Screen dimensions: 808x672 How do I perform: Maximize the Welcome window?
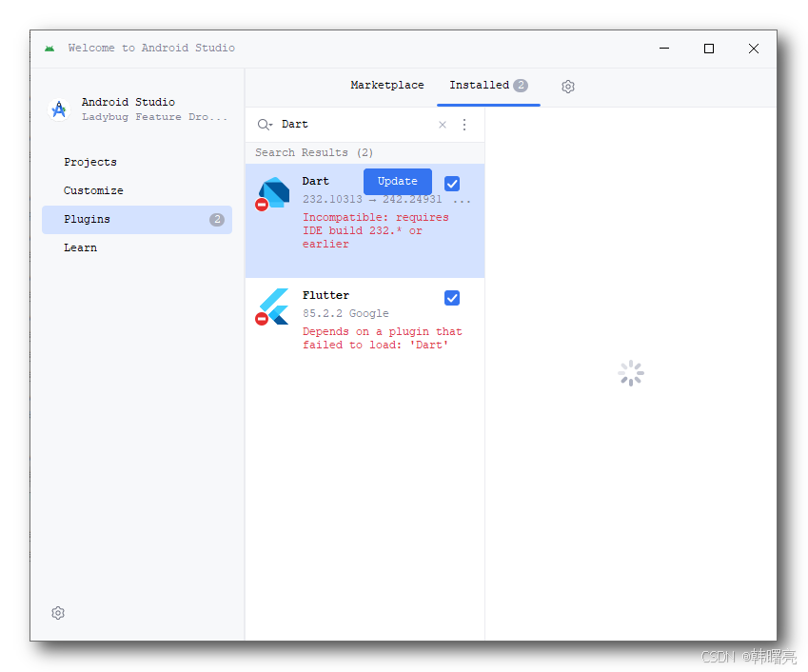point(709,49)
